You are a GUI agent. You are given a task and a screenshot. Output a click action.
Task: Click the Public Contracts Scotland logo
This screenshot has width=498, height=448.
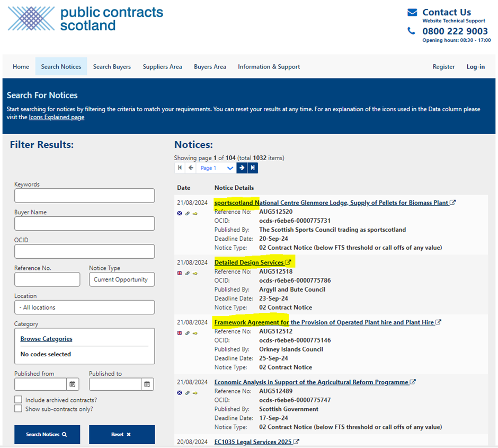pos(85,19)
